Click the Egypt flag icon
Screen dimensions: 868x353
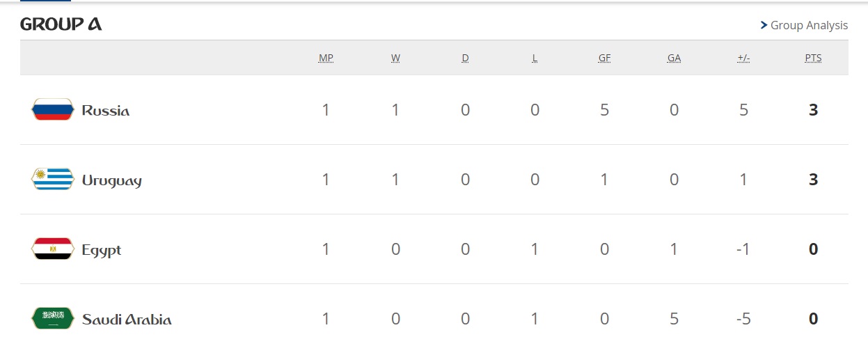pyautogui.click(x=53, y=249)
